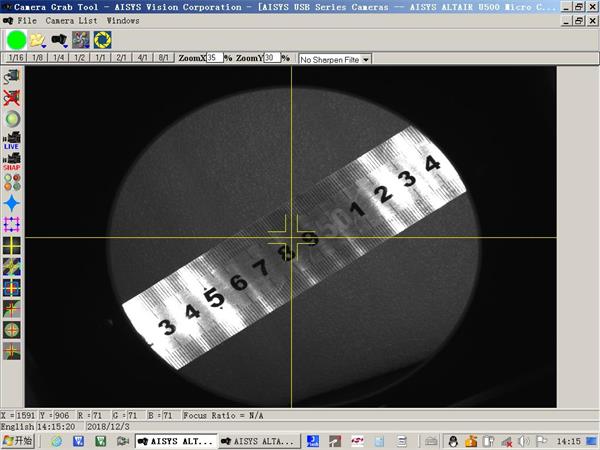
Task: Toggle the circular crosshair target overlay
Action: (12, 329)
